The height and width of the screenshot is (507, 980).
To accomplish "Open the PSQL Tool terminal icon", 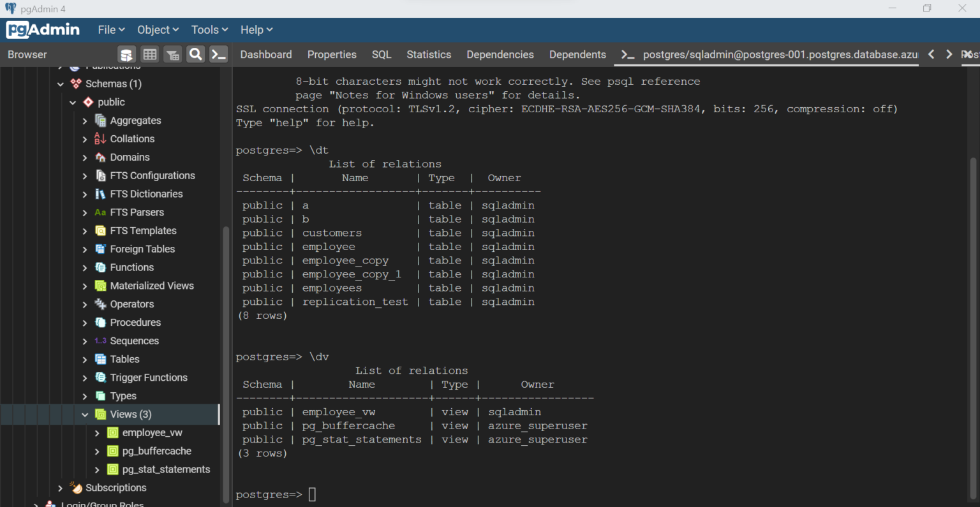I will [218, 54].
